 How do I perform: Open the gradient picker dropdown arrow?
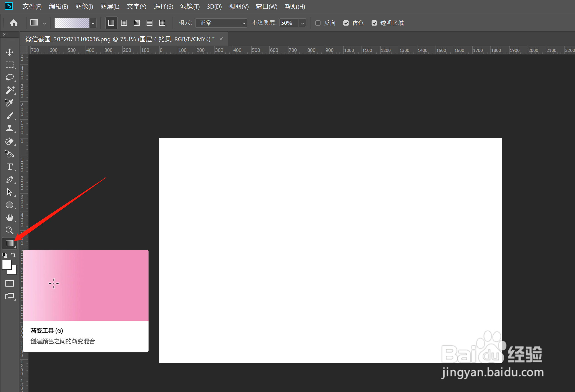93,23
